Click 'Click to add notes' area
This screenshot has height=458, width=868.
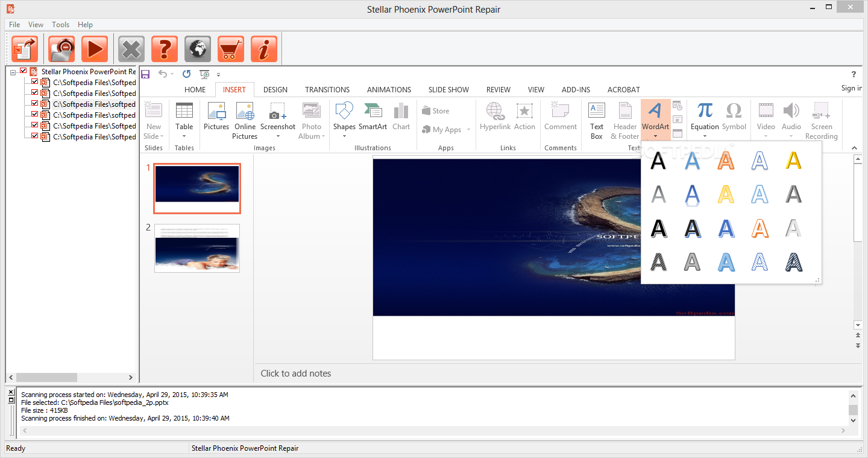pos(296,374)
